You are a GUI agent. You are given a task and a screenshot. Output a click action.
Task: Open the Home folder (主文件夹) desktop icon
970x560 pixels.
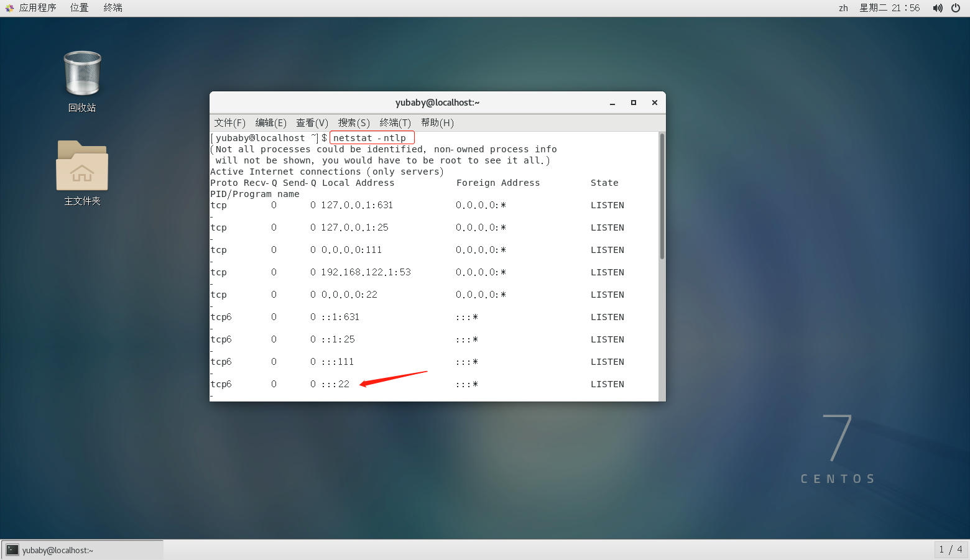(x=82, y=165)
